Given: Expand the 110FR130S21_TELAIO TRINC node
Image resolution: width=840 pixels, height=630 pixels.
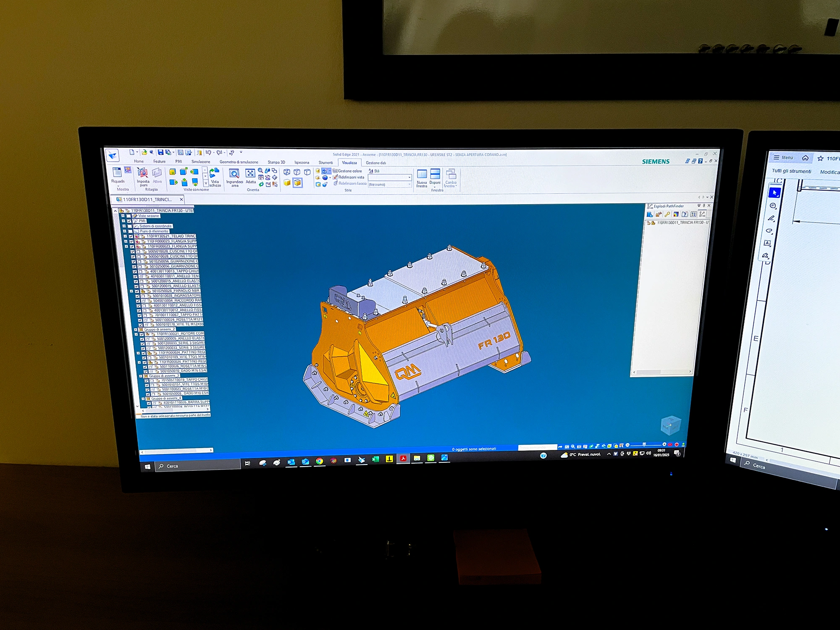Looking at the screenshot, I should click(x=125, y=236).
